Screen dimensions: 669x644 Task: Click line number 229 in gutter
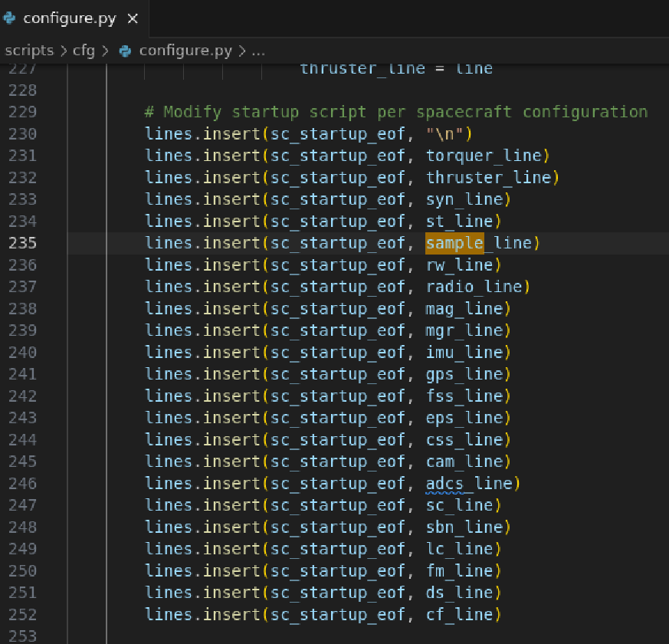[23, 112]
